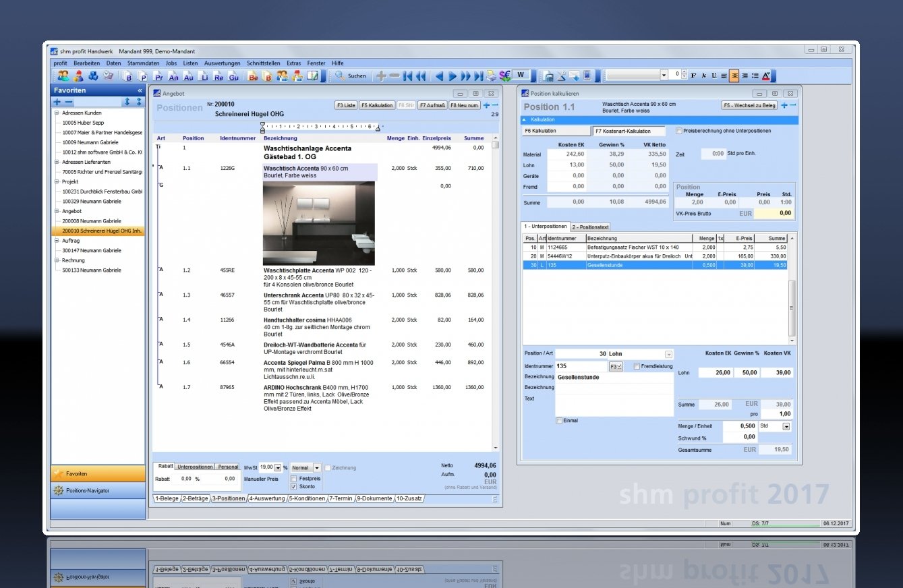Image resolution: width=903 pixels, height=588 pixels.
Task: Select center text alignment
Action: 734,76
